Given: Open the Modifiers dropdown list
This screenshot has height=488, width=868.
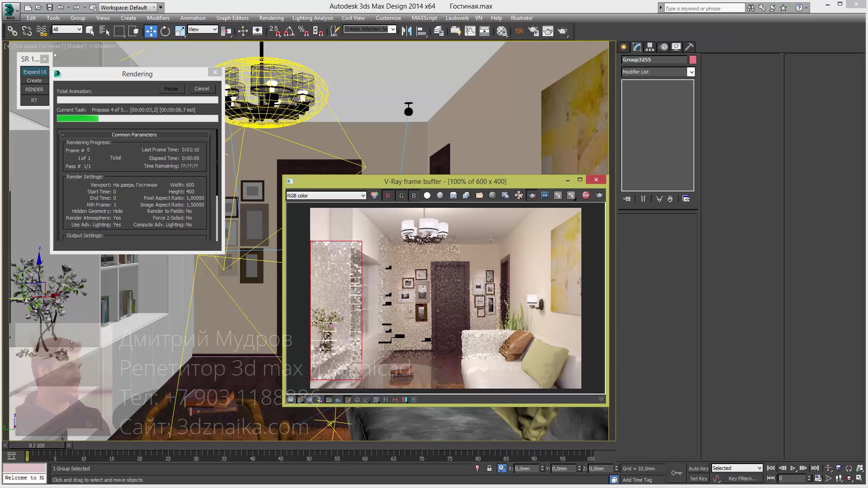Looking at the screenshot, I should point(690,71).
